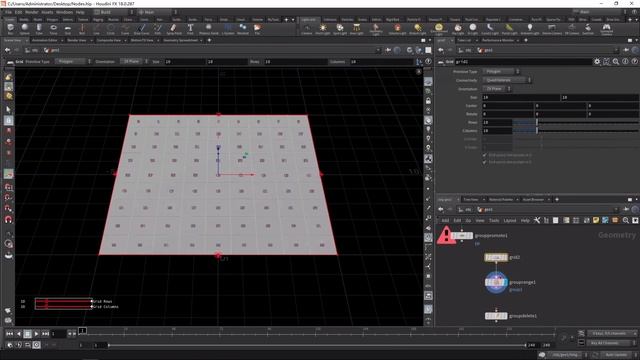This screenshot has height=360, width=640.
Task: Select the Torus shelf tool
Action: pos(53,29)
